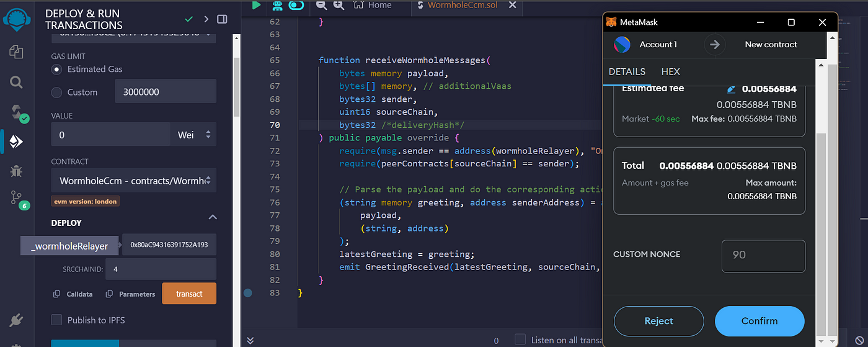Viewport: 868px width, 347px height.
Task: Click the Account 1 avatar in MetaMask
Action: [622, 44]
